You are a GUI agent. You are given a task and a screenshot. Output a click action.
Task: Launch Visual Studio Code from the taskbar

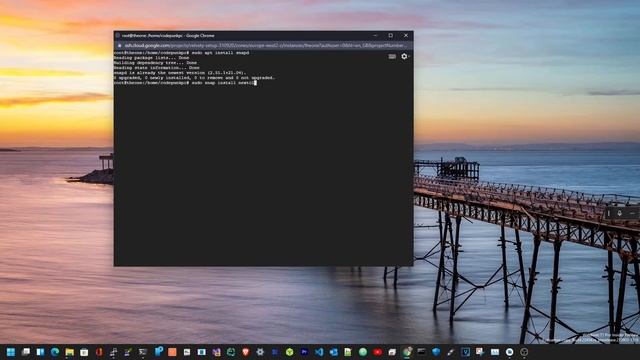point(319,352)
